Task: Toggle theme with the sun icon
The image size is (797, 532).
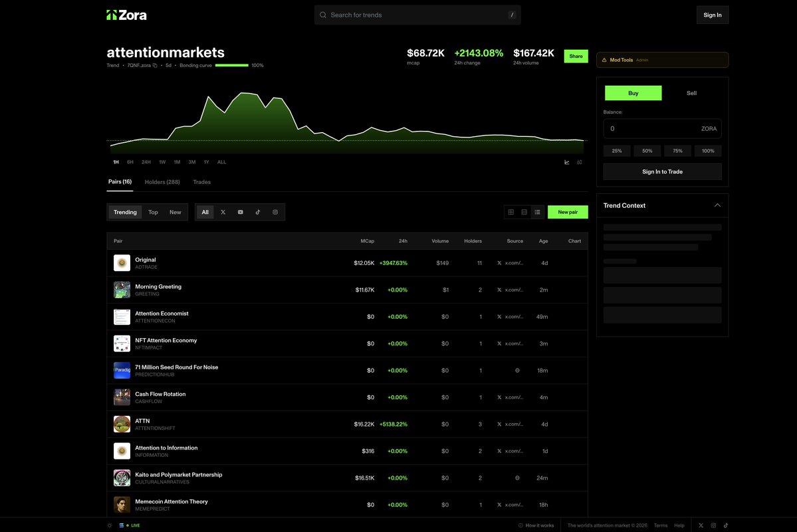Action: (x=110, y=525)
